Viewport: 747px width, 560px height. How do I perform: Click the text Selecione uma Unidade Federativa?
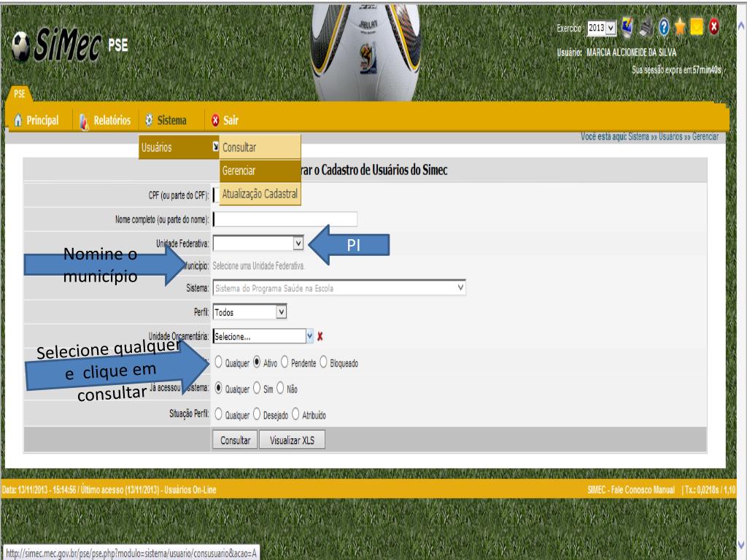pos(259,265)
